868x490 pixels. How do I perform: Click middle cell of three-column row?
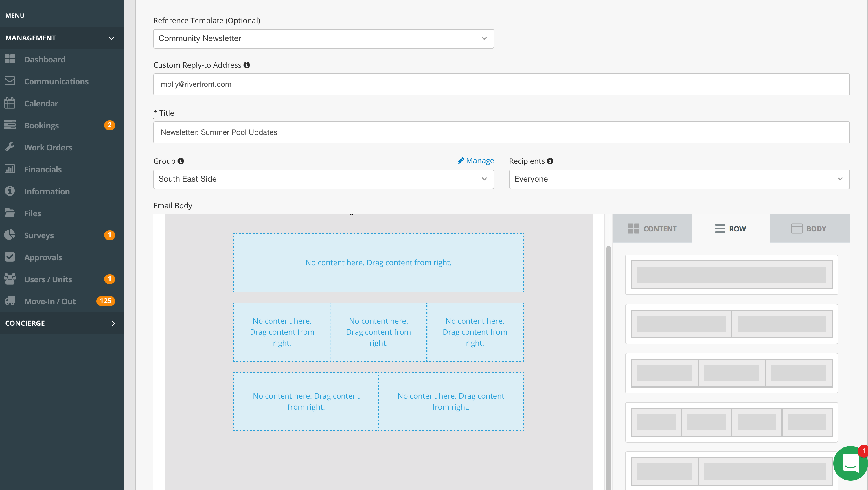[x=378, y=332]
